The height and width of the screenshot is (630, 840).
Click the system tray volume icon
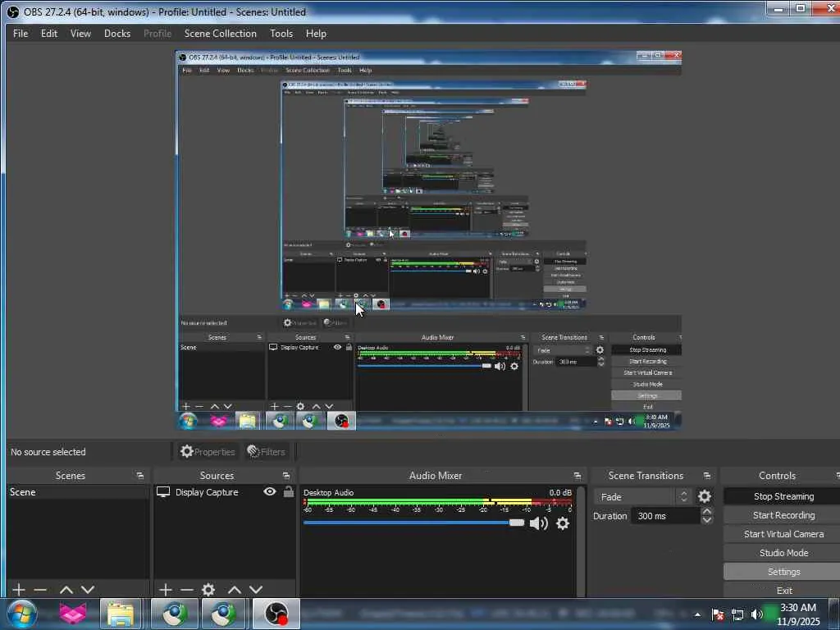pyautogui.click(x=756, y=614)
